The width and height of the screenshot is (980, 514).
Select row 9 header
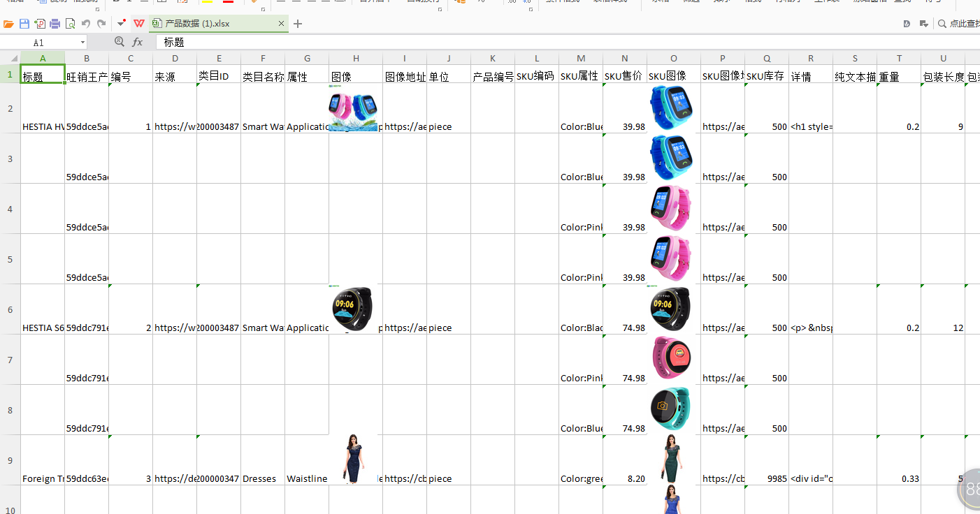[x=10, y=460]
